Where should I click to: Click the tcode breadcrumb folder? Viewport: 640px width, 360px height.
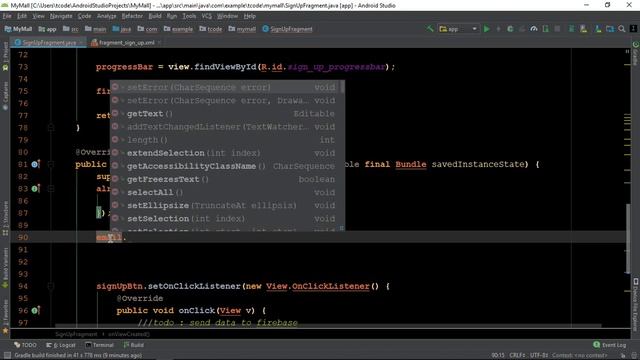coord(211,29)
